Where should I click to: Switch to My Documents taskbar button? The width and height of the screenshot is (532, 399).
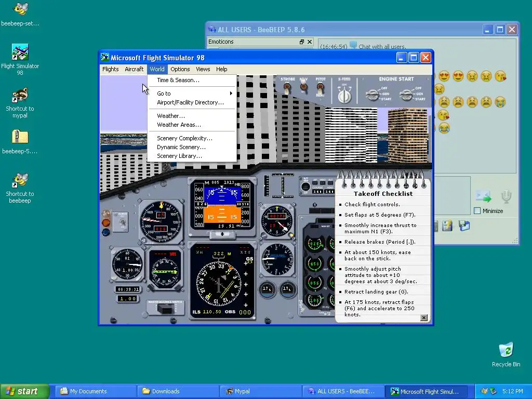tap(96, 391)
